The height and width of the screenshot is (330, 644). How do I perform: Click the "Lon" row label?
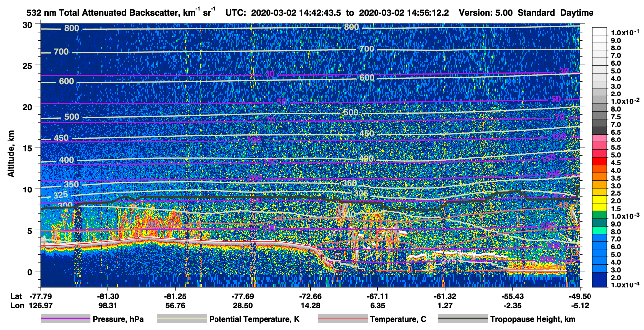(x=17, y=305)
